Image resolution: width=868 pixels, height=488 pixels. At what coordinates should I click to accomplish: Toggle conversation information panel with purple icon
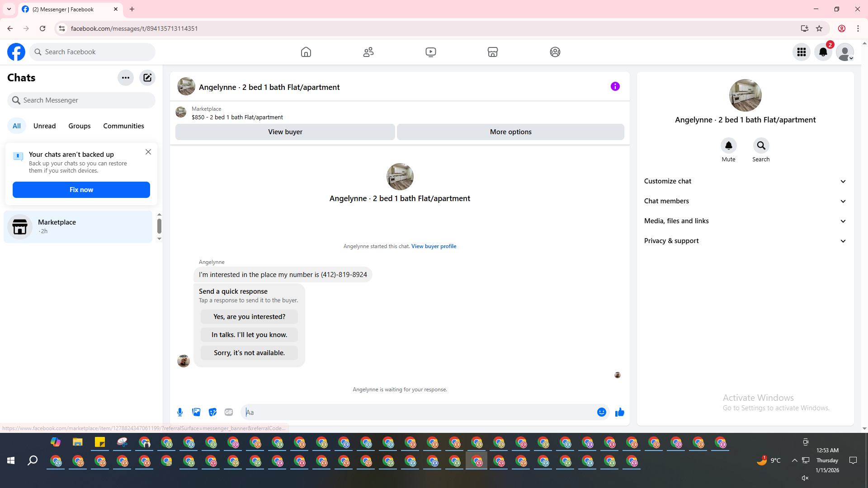615,86
